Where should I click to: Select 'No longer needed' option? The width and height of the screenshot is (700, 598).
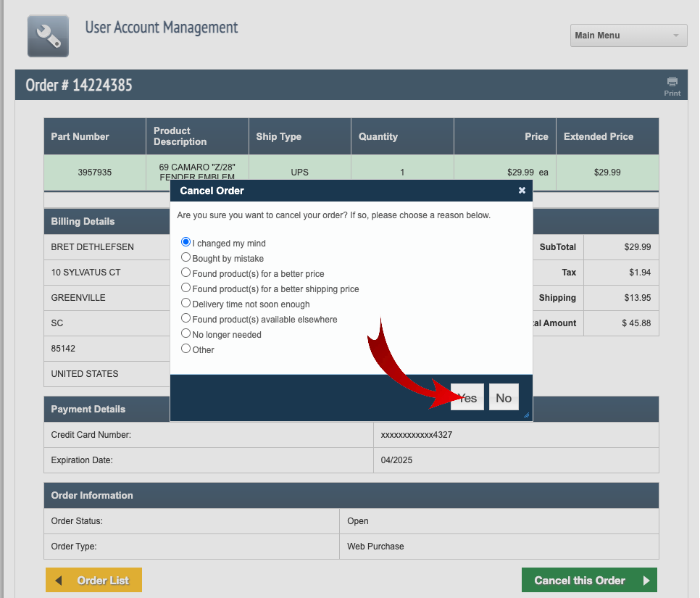(186, 333)
